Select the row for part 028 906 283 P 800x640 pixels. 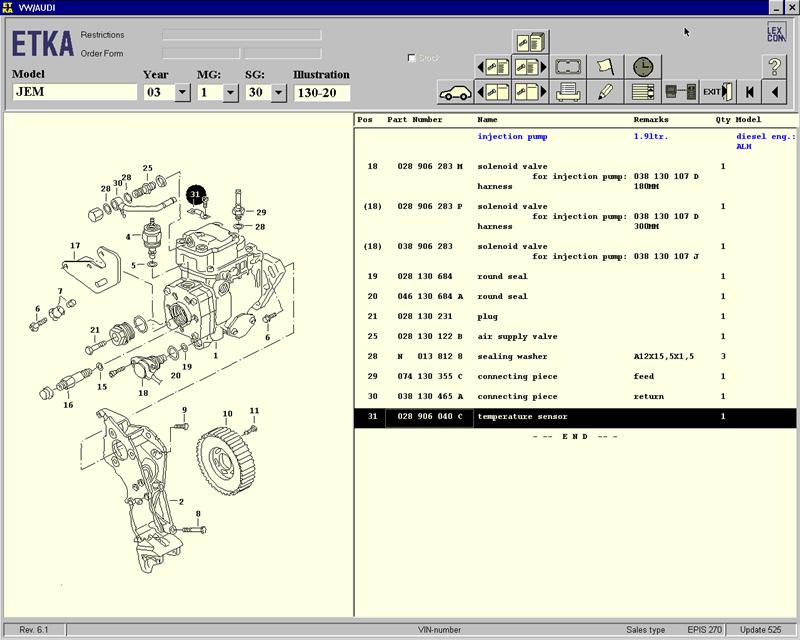574,216
